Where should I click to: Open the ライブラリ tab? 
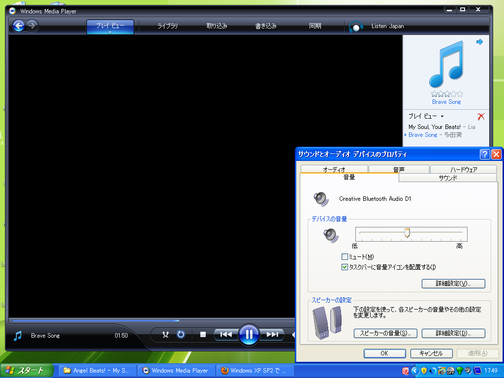coord(168,26)
